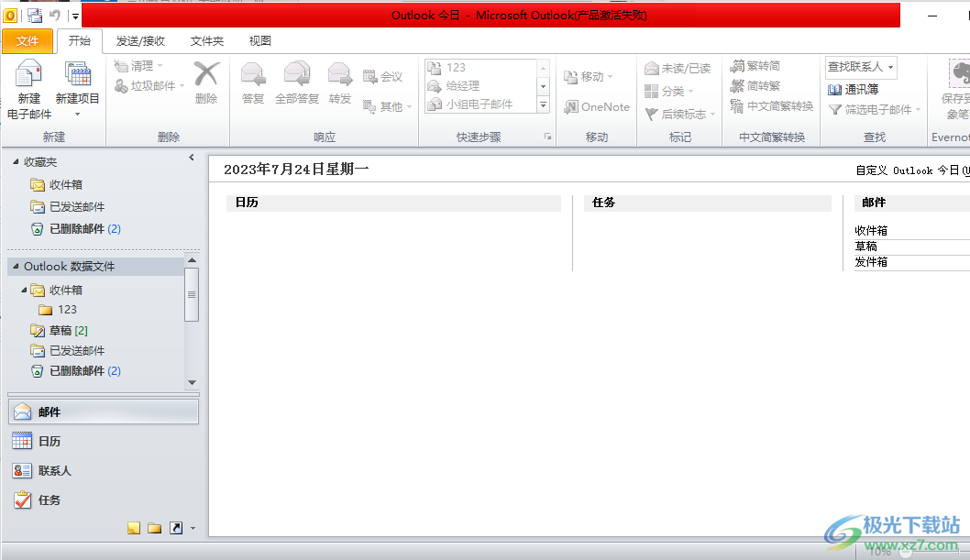Collapse the Inbox under Outlook data file

click(x=24, y=290)
